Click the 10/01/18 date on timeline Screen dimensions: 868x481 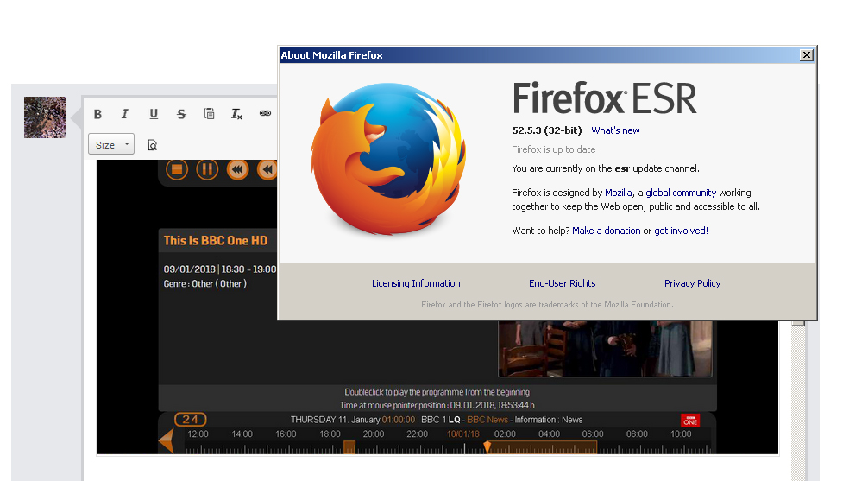click(x=463, y=434)
